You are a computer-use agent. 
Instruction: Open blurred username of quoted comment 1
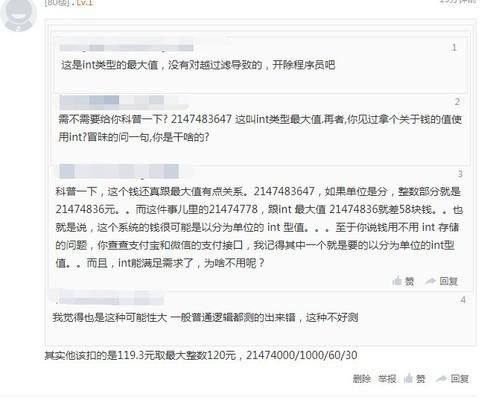pos(127,48)
